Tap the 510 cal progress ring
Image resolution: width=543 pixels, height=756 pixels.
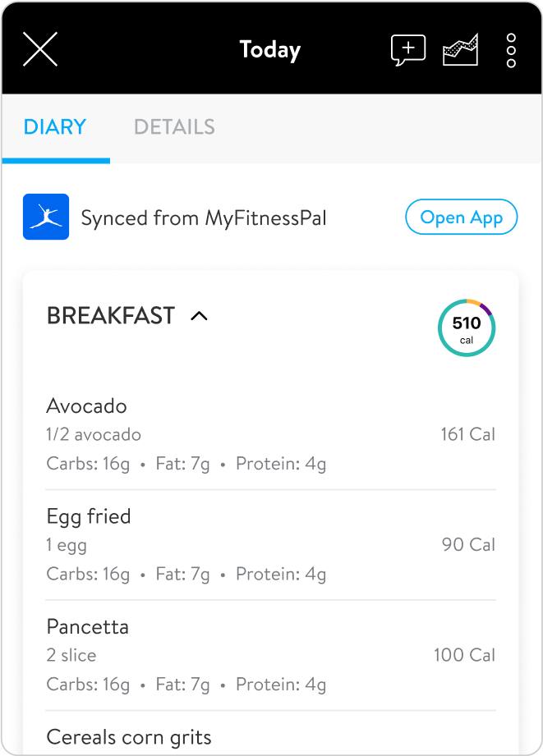(x=467, y=328)
